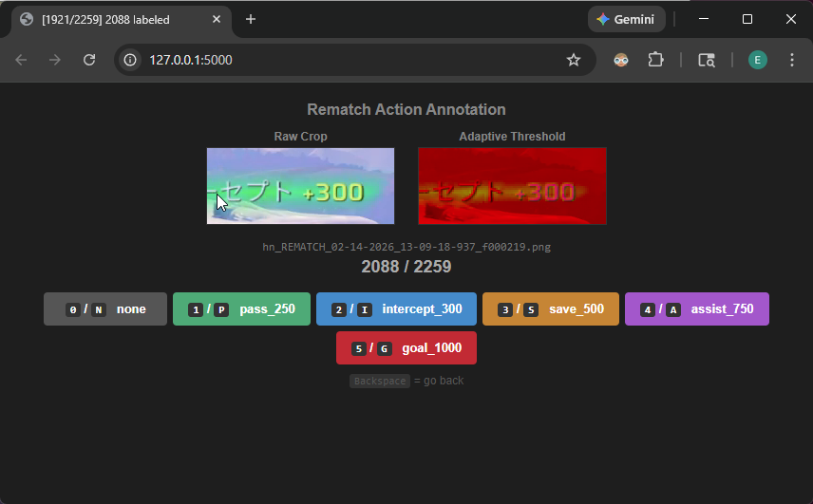Label the frame as assist_750
Image resolution: width=813 pixels, height=504 pixels.
coord(697,309)
